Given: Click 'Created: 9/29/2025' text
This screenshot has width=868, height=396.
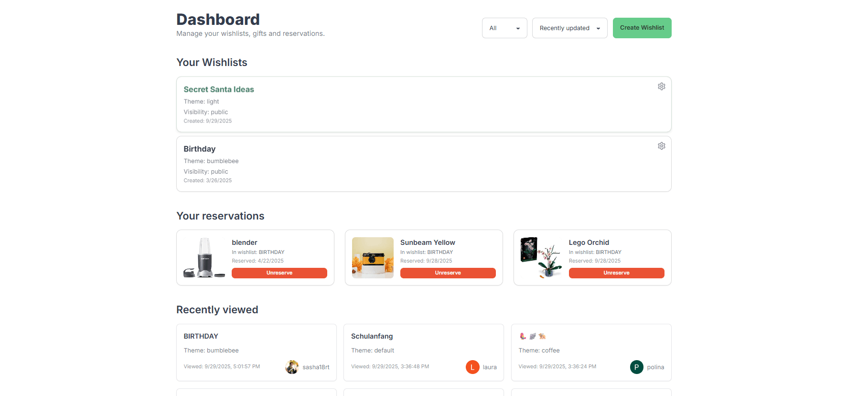Looking at the screenshot, I should coord(208,121).
